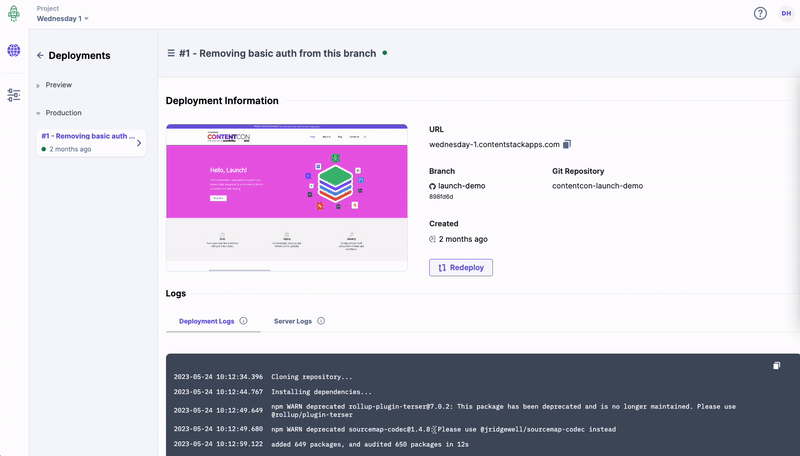Expand the Preview deployments section
Image resolution: width=800 pixels, height=456 pixels.
point(39,85)
